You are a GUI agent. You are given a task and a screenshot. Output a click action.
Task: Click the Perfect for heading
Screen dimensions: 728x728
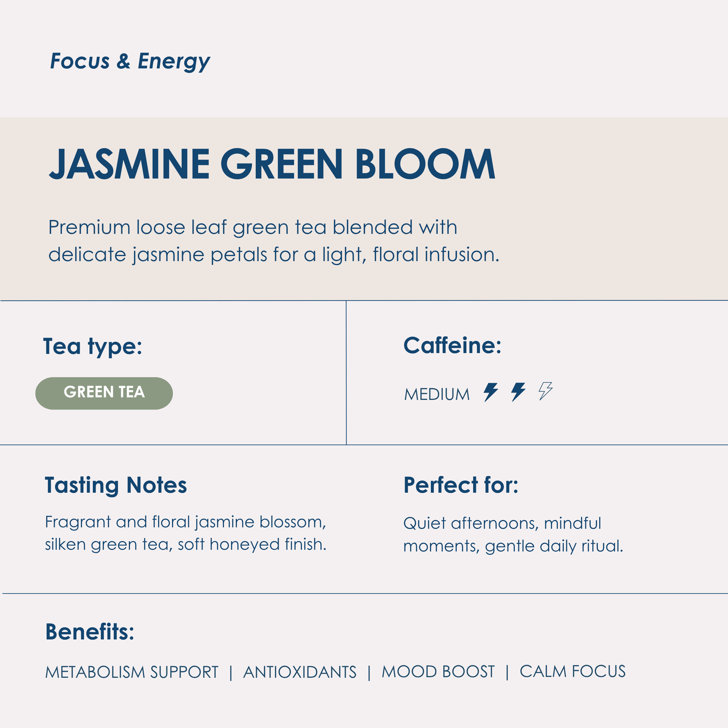pos(460,485)
